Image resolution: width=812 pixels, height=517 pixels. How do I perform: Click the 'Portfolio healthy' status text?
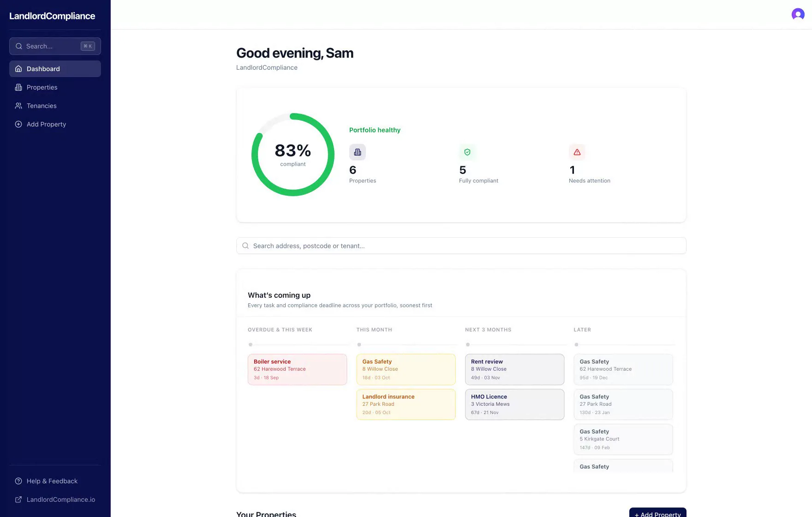pos(375,130)
